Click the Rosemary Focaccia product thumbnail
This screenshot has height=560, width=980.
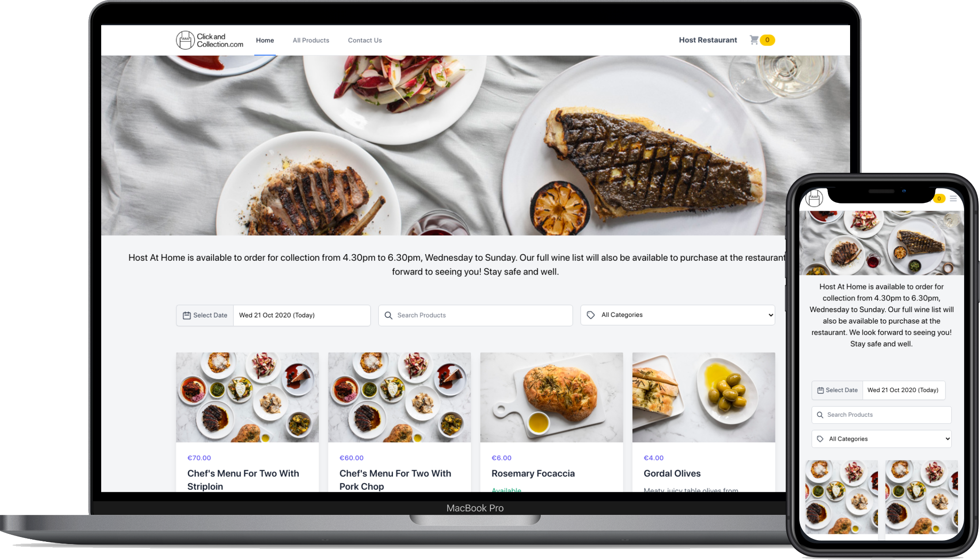tap(551, 396)
